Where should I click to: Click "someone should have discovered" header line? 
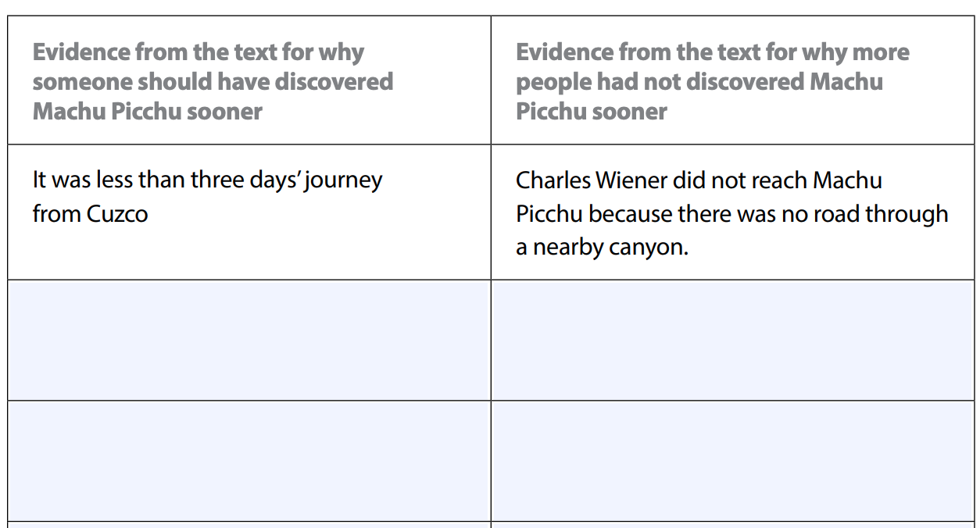coord(213,82)
